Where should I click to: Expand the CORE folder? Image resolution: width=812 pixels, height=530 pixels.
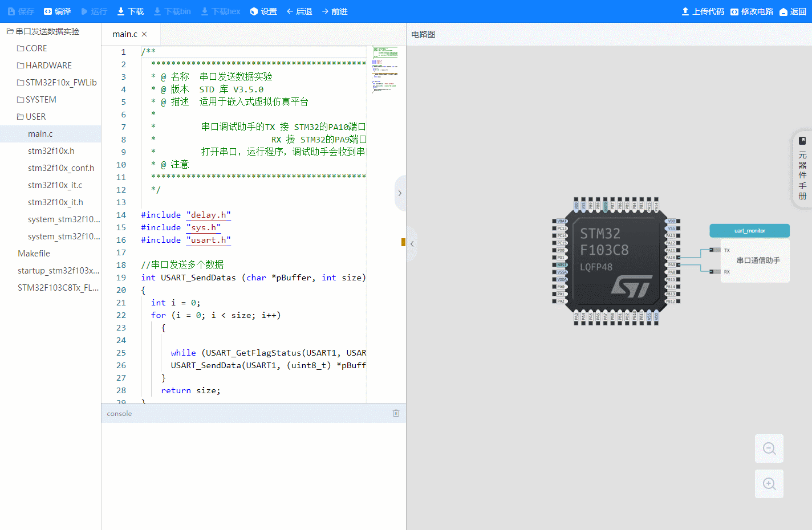point(32,48)
